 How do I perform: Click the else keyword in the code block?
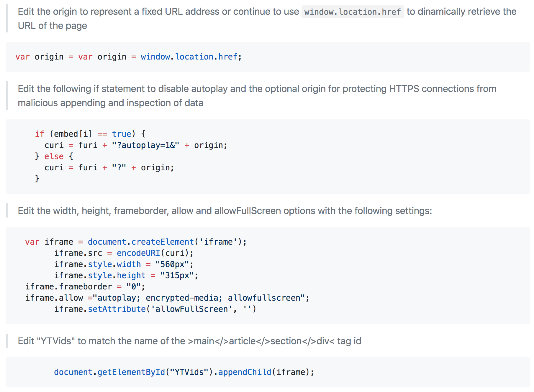pos(54,157)
